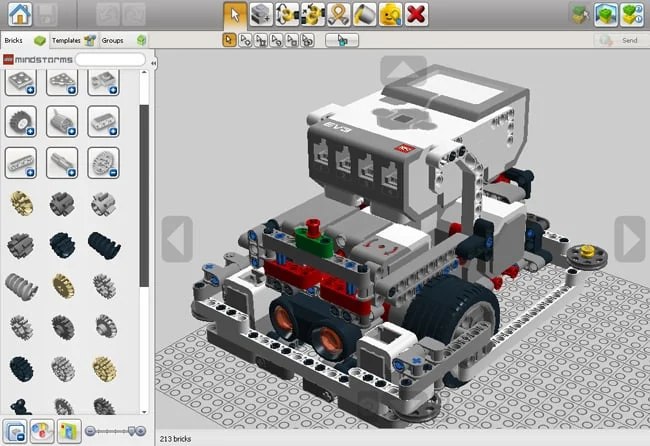Viewport: 650px width, 446px height.
Task: Choose the Hinge Align tool
Action: 313,15
